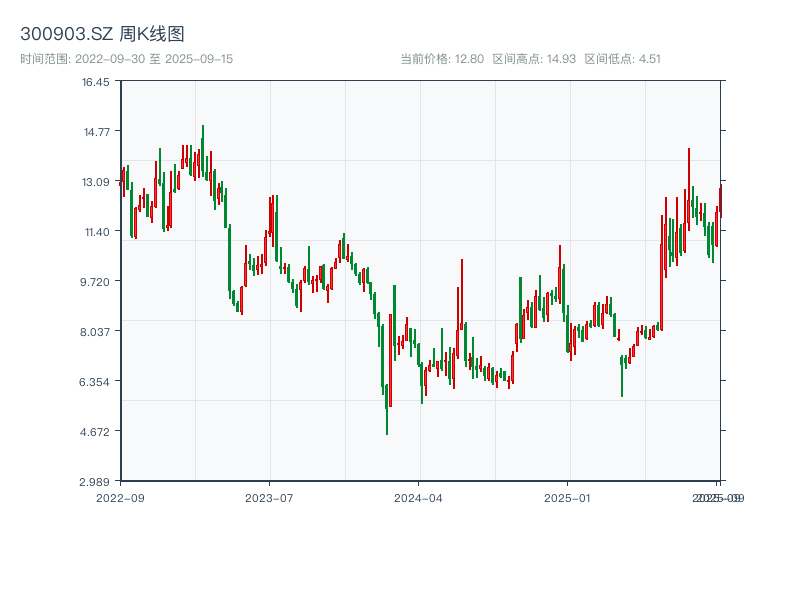Click the 当前价格 12.80 label
800x600 pixels.
point(442,59)
